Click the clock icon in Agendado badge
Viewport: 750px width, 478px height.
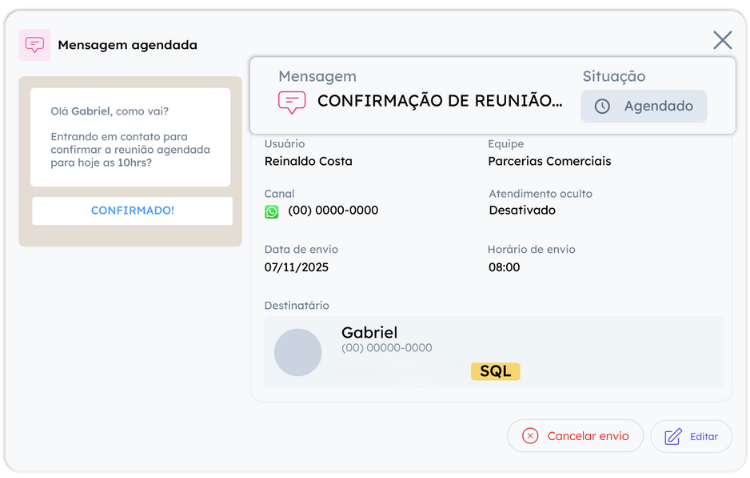click(x=602, y=106)
